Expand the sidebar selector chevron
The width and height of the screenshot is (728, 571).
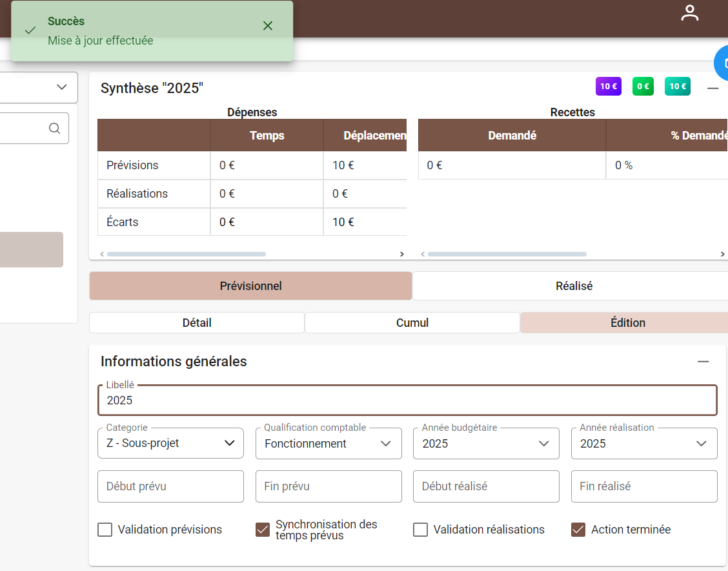click(61, 87)
